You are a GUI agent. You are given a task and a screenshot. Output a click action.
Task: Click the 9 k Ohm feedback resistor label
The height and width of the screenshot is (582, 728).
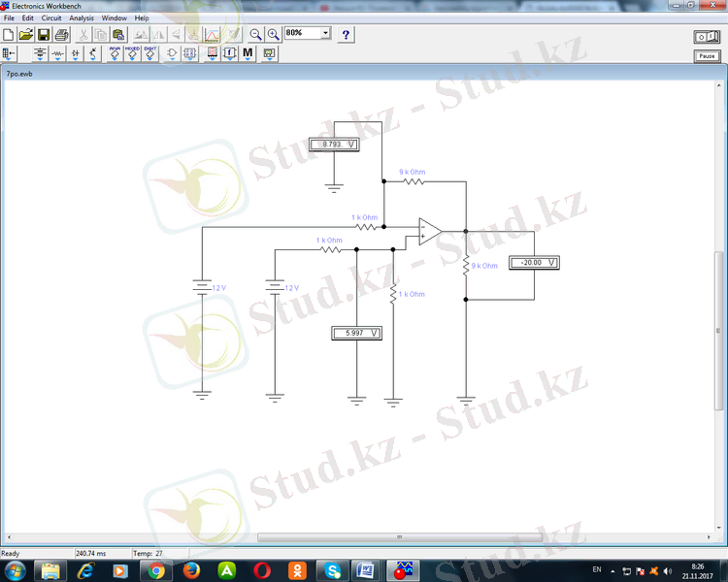pos(412,172)
